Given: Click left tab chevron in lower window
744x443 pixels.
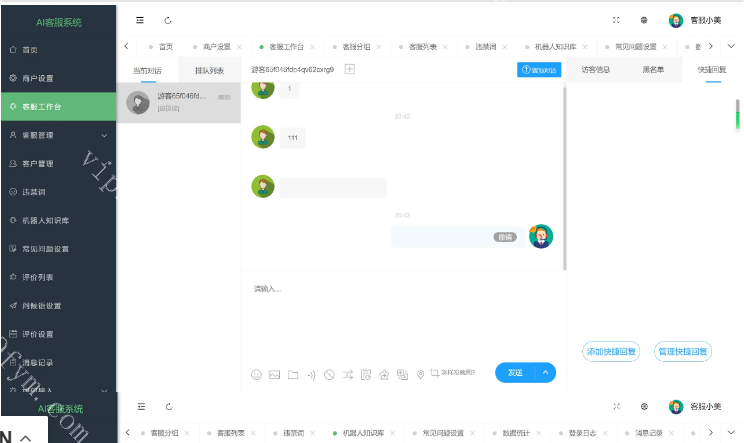Looking at the screenshot, I should click(127, 433).
